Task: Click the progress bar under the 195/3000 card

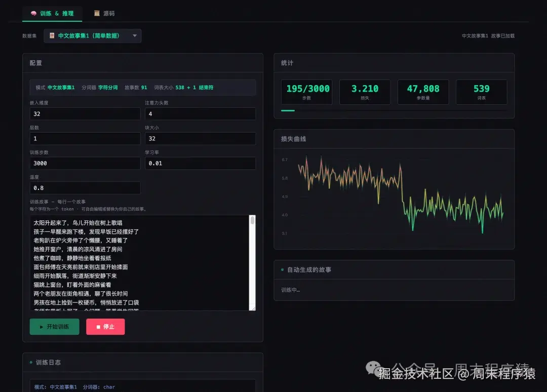Action: pyautogui.click(x=288, y=109)
